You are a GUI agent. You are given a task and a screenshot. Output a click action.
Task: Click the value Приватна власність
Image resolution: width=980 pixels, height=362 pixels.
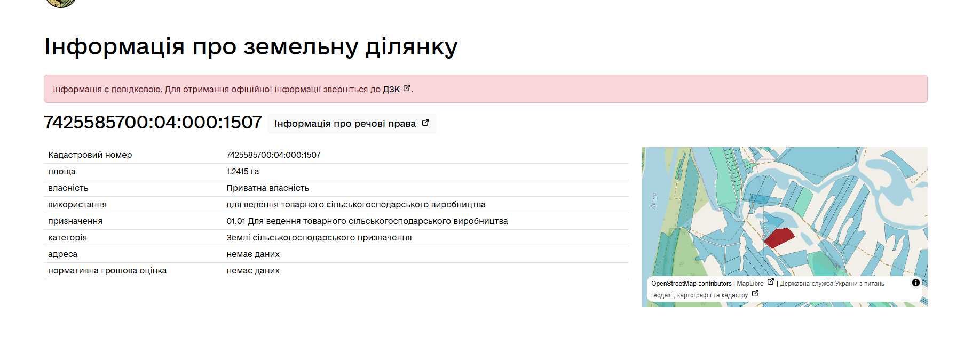[267, 188]
